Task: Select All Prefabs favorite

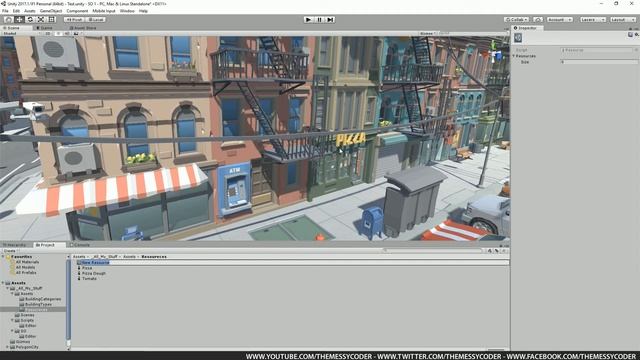Action: (x=26, y=273)
